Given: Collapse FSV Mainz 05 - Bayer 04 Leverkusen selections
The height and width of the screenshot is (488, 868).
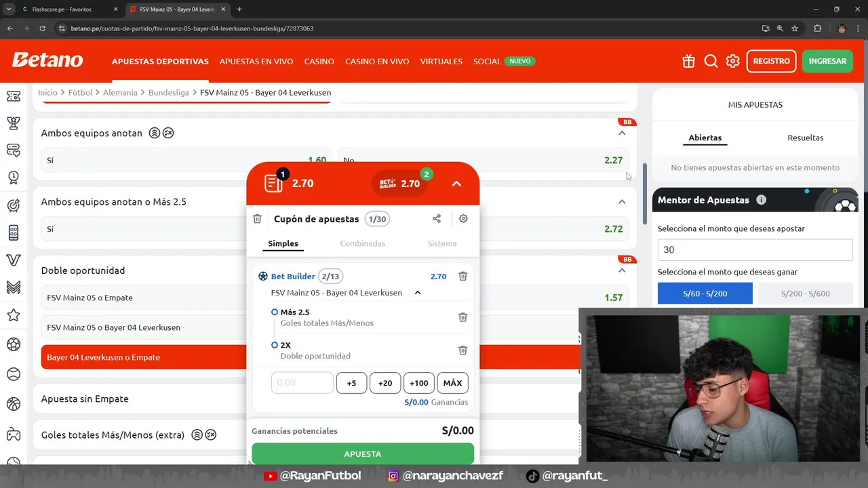Looking at the screenshot, I should [418, 293].
